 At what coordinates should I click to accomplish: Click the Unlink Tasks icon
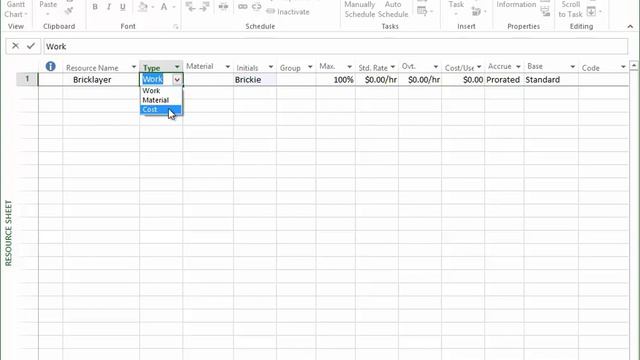pos(256,7)
